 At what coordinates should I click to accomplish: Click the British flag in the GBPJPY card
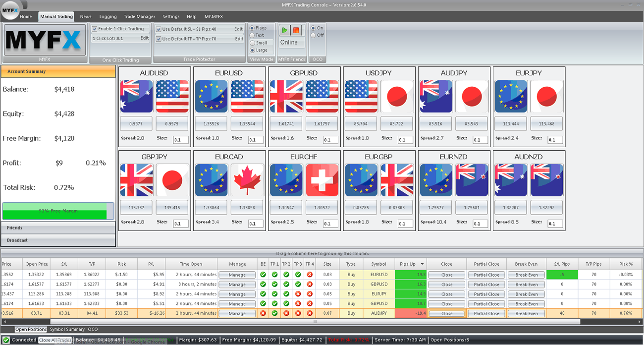(137, 180)
